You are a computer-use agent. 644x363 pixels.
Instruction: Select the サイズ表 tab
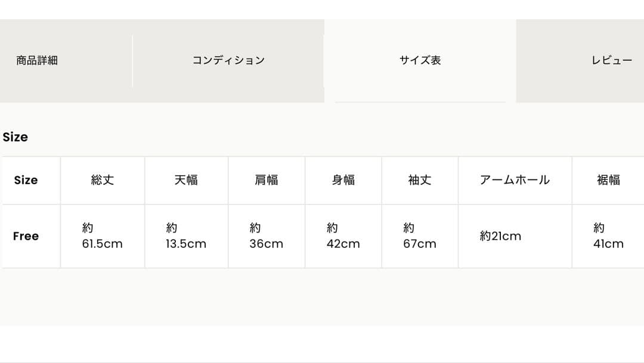click(419, 59)
